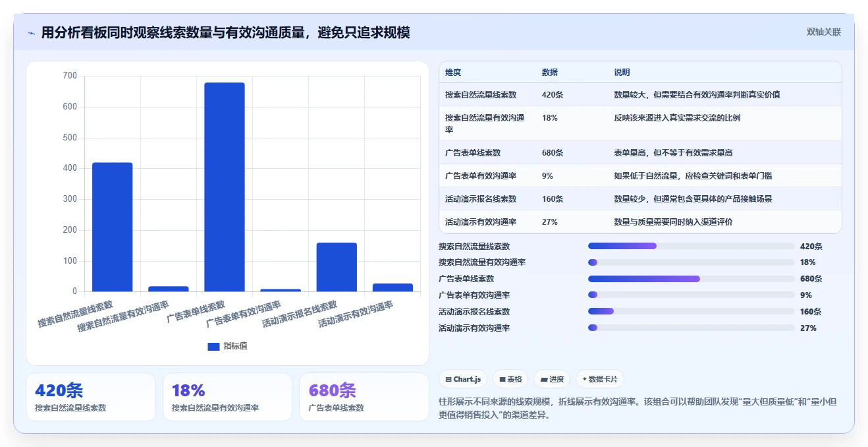Click the 数据 table column header

point(550,73)
